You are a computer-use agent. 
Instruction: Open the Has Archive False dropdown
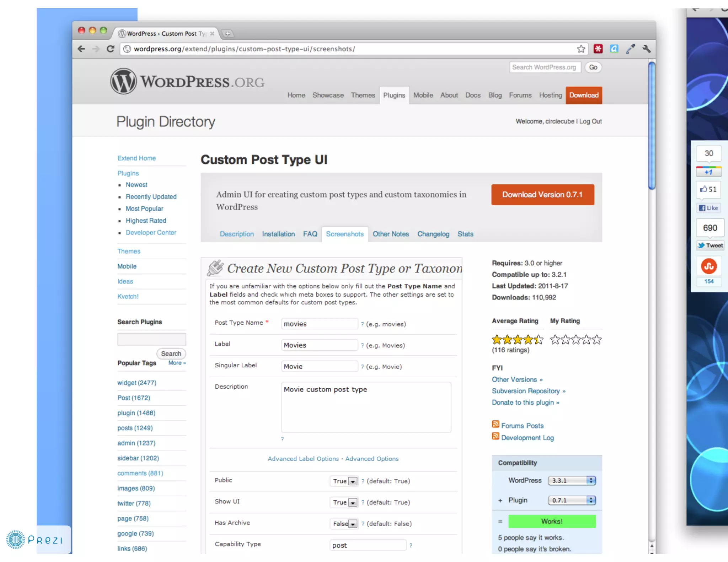click(x=344, y=524)
